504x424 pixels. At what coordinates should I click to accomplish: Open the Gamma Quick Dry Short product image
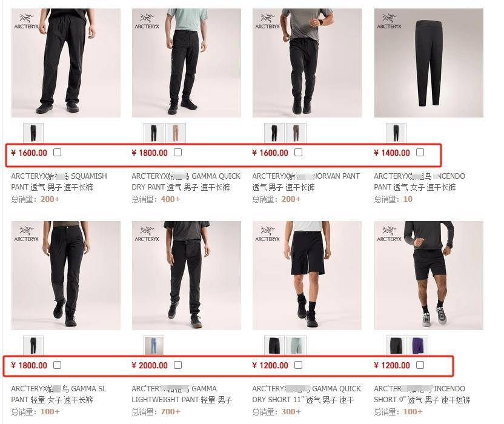[x=307, y=276]
